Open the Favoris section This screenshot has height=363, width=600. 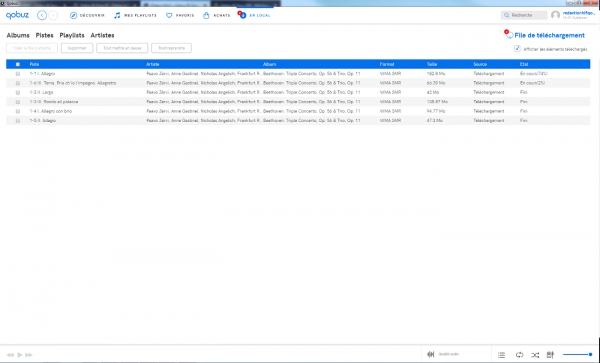tap(185, 15)
